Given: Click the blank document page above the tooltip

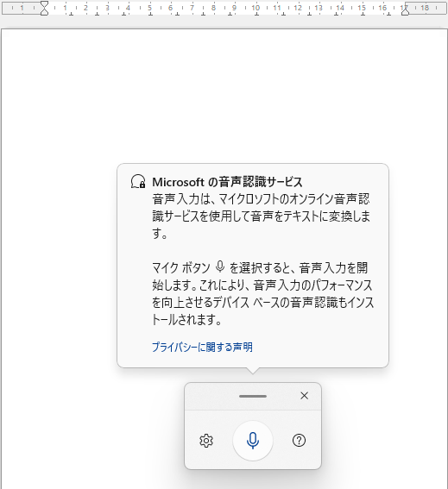Looking at the screenshot, I should (x=224, y=93).
